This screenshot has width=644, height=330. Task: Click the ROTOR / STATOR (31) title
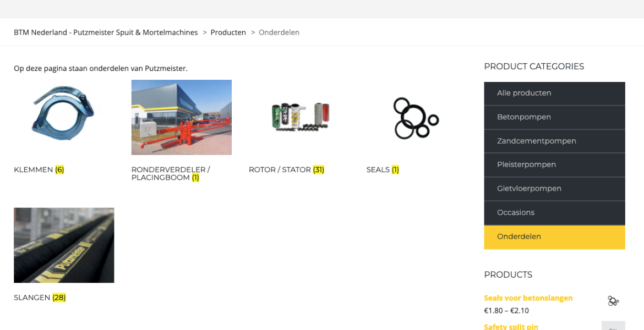click(x=287, y=169)
